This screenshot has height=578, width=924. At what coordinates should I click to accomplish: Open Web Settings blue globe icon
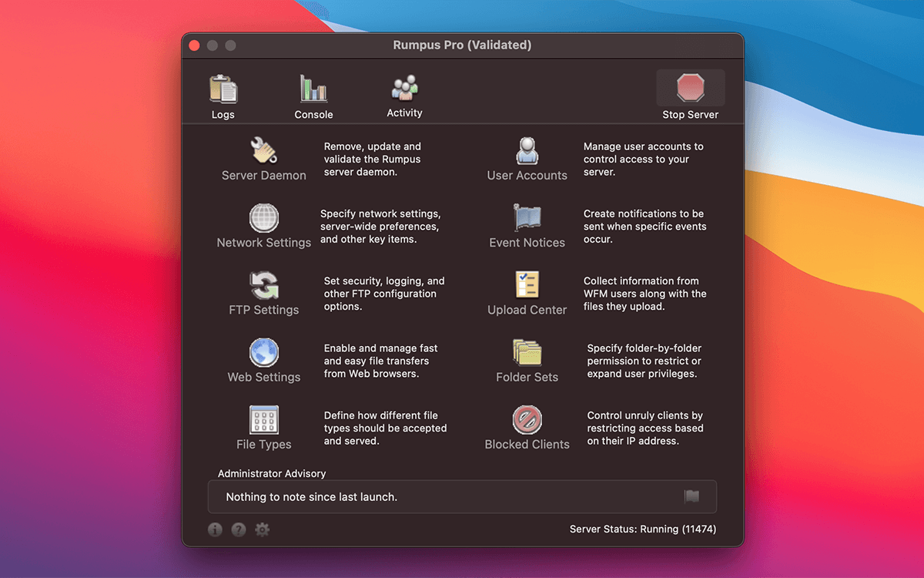tap(263, 352)
